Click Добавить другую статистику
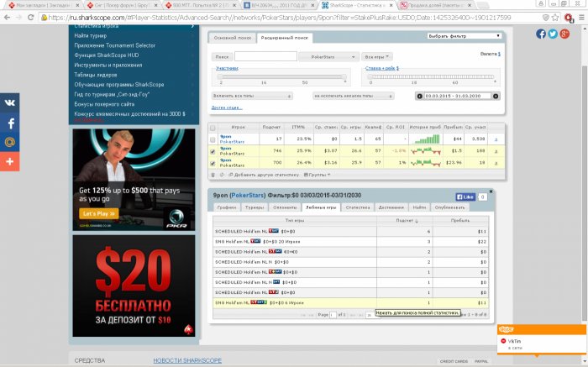The height and width of the screenshot is (367, 588). tap(264, 175)
